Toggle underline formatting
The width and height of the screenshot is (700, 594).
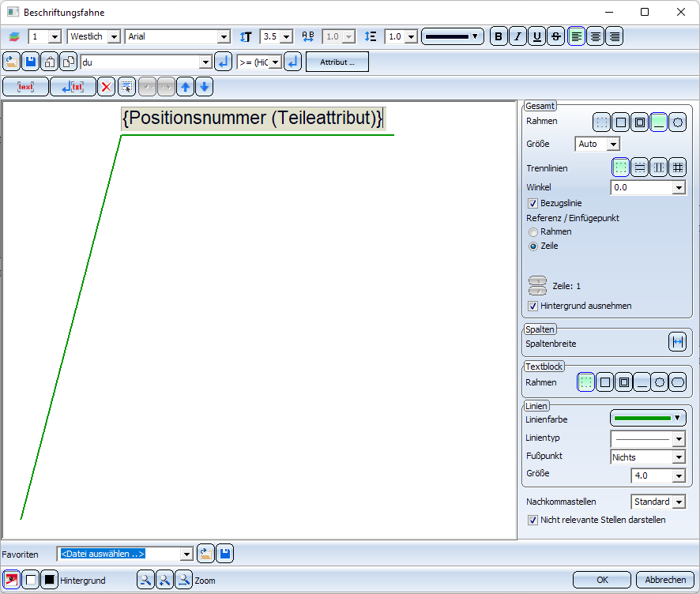click(x=537, y=36)
